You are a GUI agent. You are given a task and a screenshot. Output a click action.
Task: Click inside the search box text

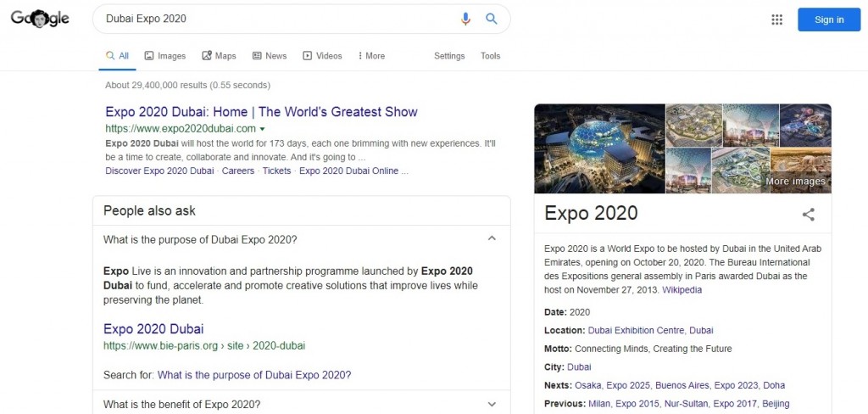pos(146,19)
